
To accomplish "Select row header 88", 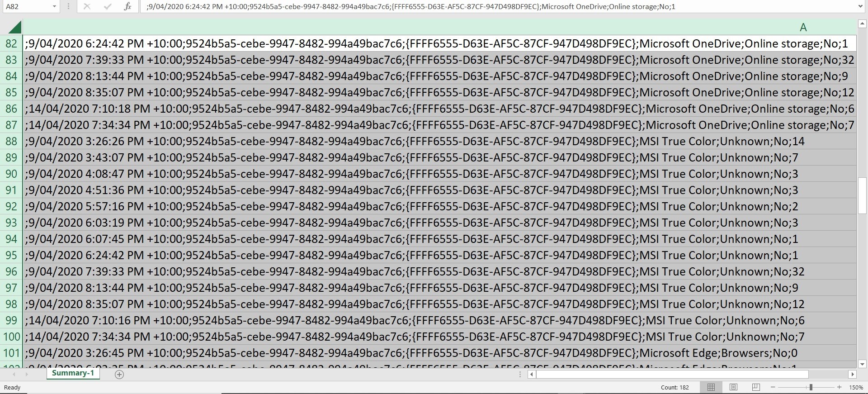I will 11,141.
